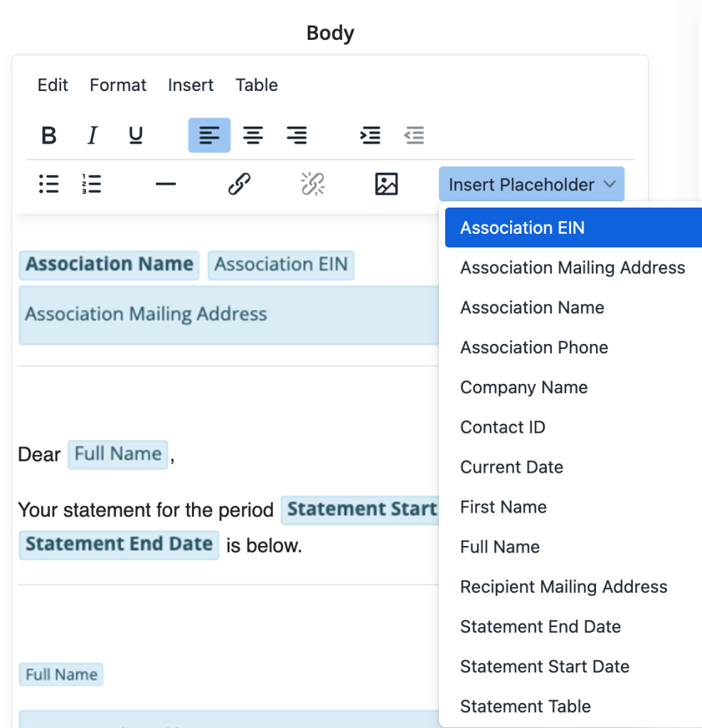Select right text alignment
Viewport: 702px width, 728px height.
tap(297, 135)
